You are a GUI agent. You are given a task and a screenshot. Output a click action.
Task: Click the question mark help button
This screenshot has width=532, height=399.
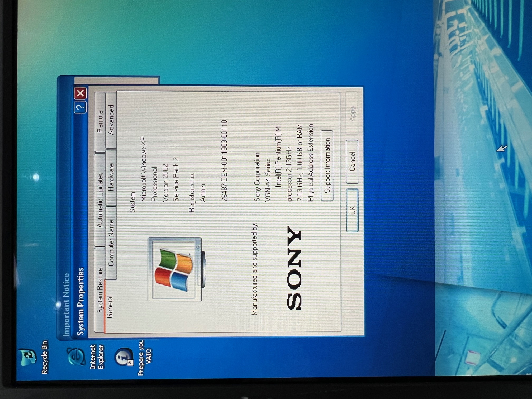(x=80, y=107)
